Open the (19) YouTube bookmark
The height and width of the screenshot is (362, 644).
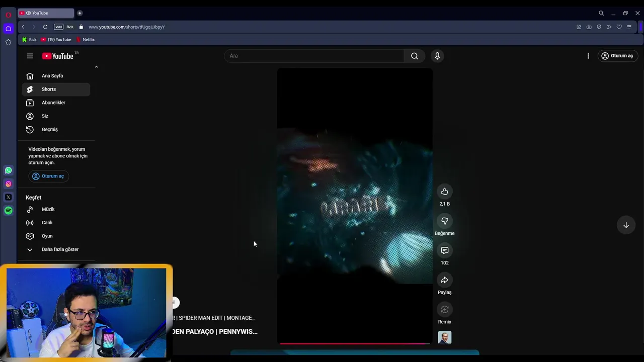[56, 39]
